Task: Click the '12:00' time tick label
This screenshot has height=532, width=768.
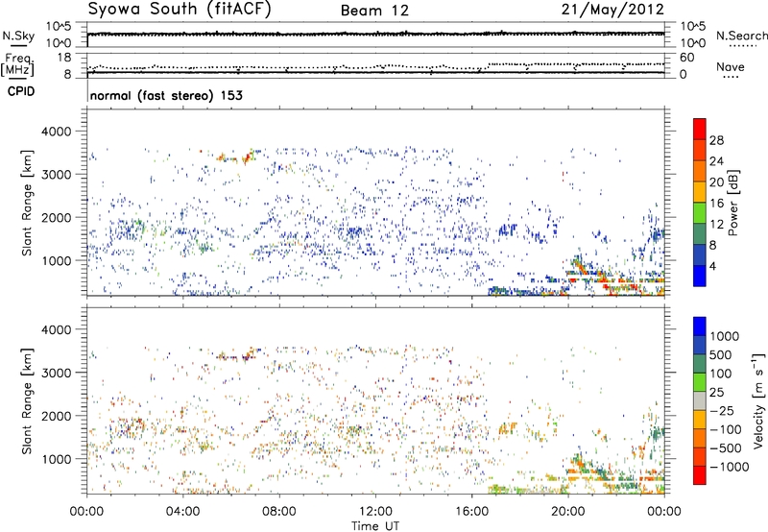Action: tap(375, 512)
